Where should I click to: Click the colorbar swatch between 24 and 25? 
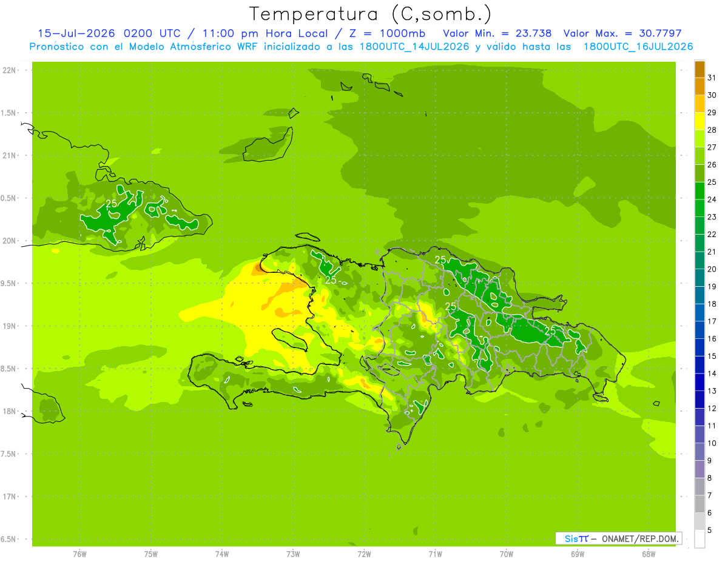click(x=699, y=191)
